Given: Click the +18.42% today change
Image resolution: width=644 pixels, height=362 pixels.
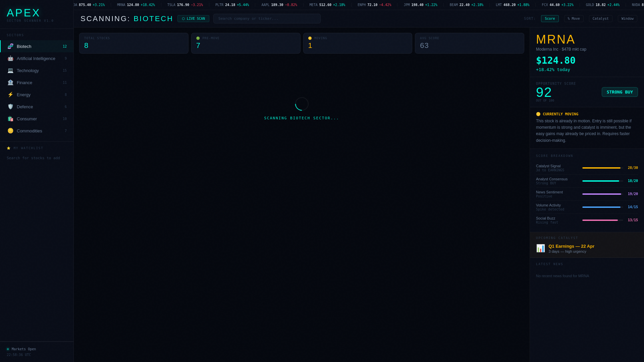Looking at the screenshot, I should [553, 70].
